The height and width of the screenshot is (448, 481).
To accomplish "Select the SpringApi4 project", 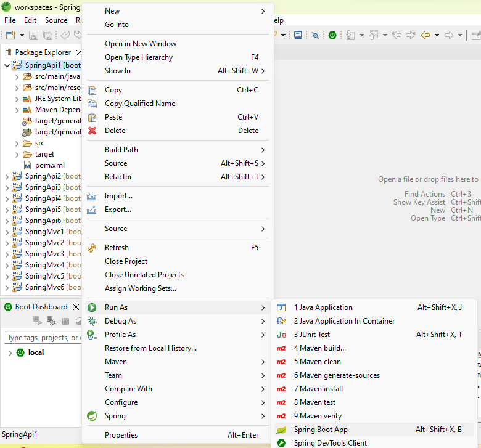I will [47, 198].
